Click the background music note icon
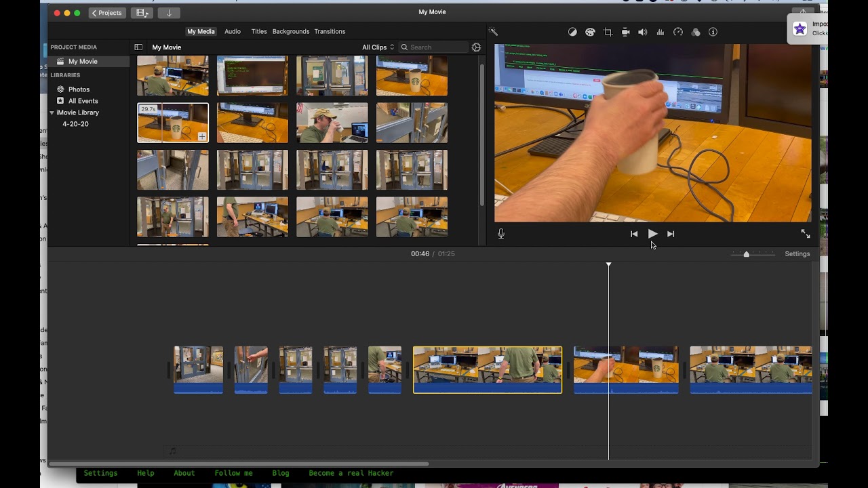 (172, 451)
